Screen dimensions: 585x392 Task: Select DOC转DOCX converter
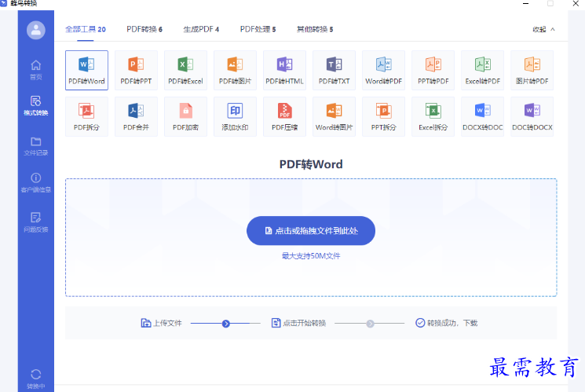[532, 116]
